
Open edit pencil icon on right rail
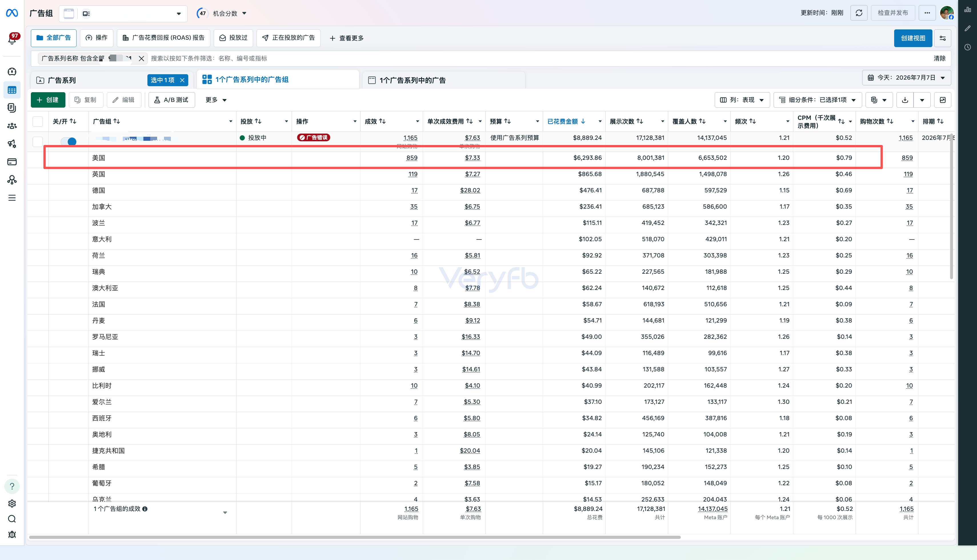click(967, 29)
